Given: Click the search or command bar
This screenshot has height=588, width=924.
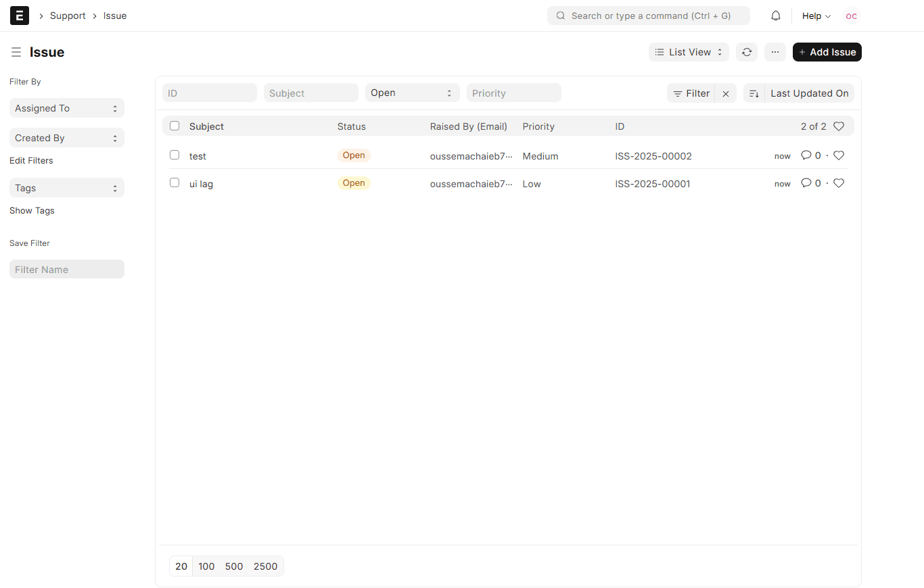Looking at the screenshot, I should 649,16.
